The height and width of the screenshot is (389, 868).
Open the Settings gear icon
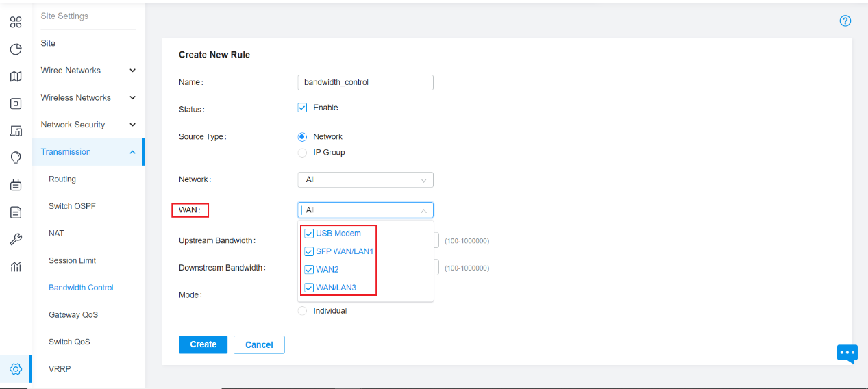[16, 369]
